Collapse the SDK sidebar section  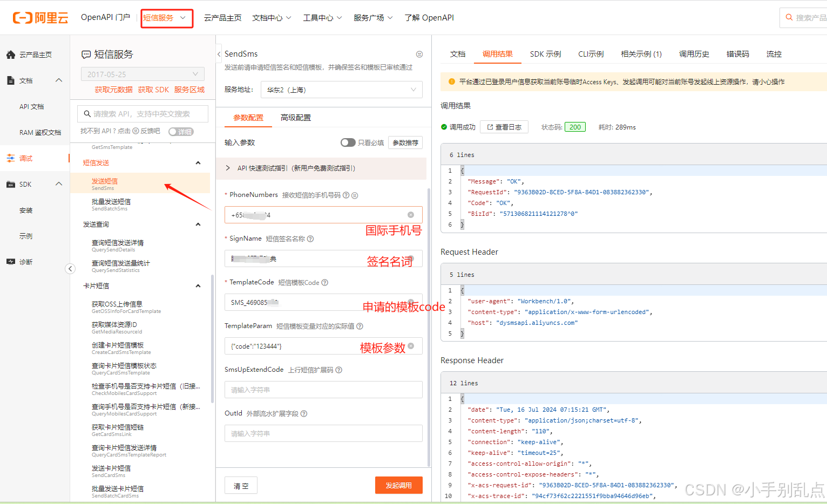[59, 184]
